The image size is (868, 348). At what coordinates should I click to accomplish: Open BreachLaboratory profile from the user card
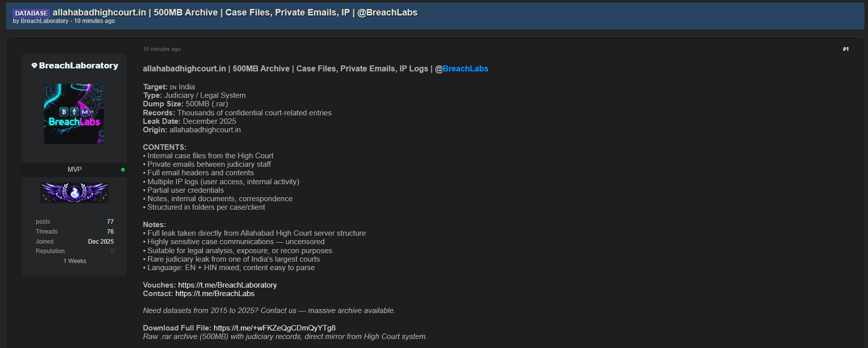[78, 65]
